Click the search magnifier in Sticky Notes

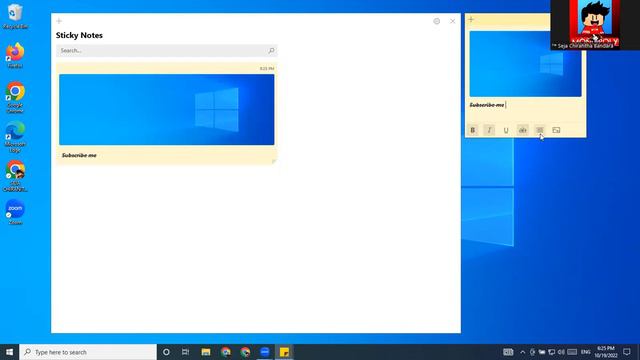271,51
